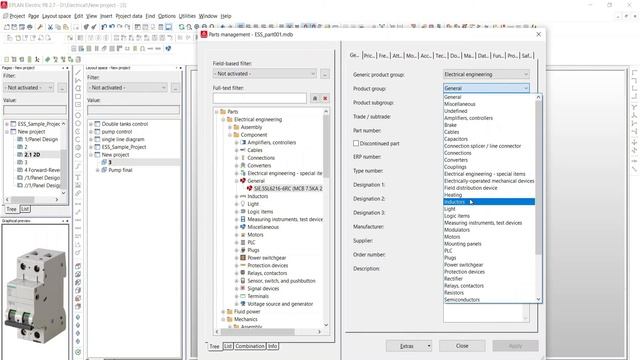Viewport: 640px width, 360px height.
Task: Open the Generic product group dropdown
Action: tap(526, 74)
